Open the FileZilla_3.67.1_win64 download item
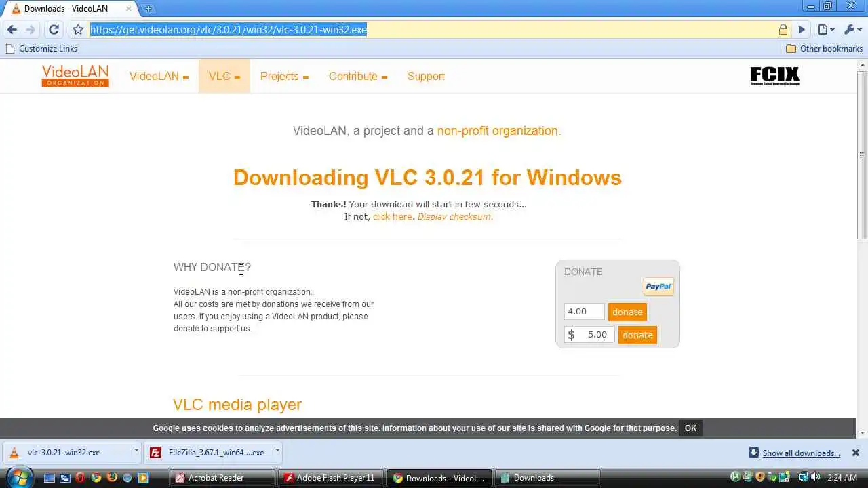 click(208, 453)
